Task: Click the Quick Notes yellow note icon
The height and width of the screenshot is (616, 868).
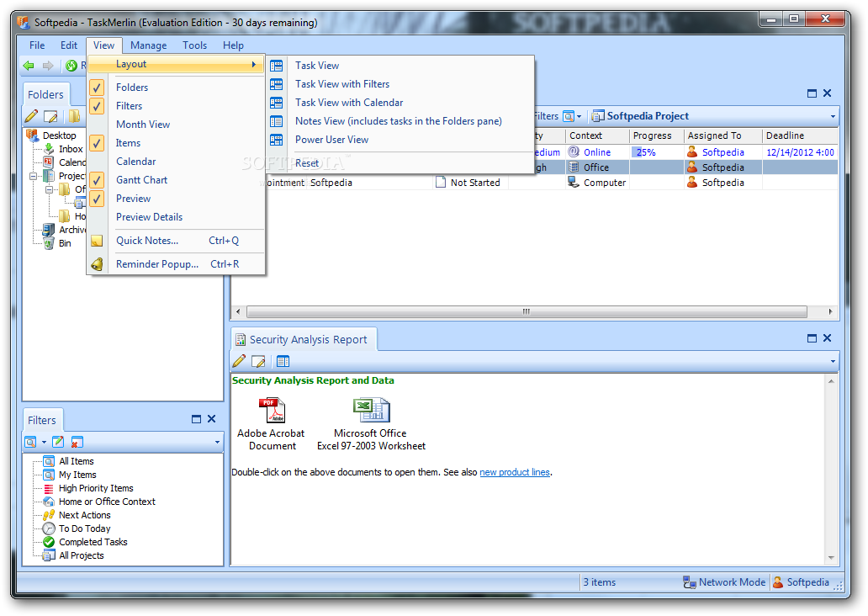Action: 97,241
